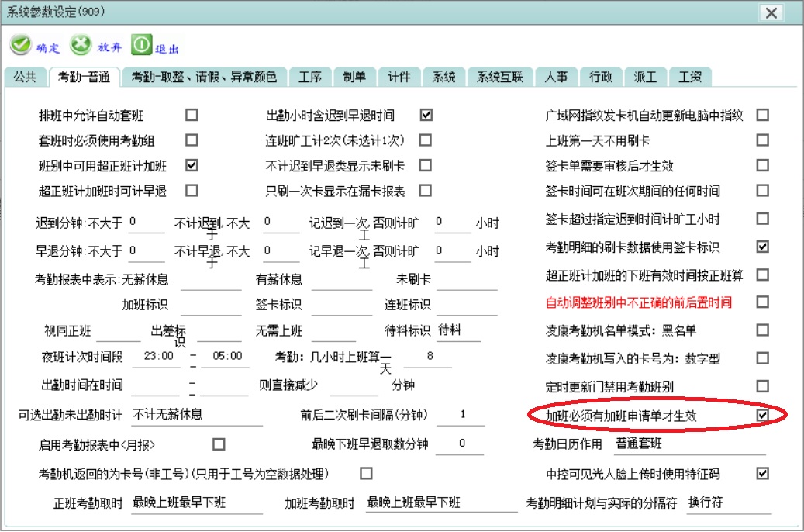Close the 系统参数设定 window
Screen dimensions: 804x532
[x=771, y=13]
